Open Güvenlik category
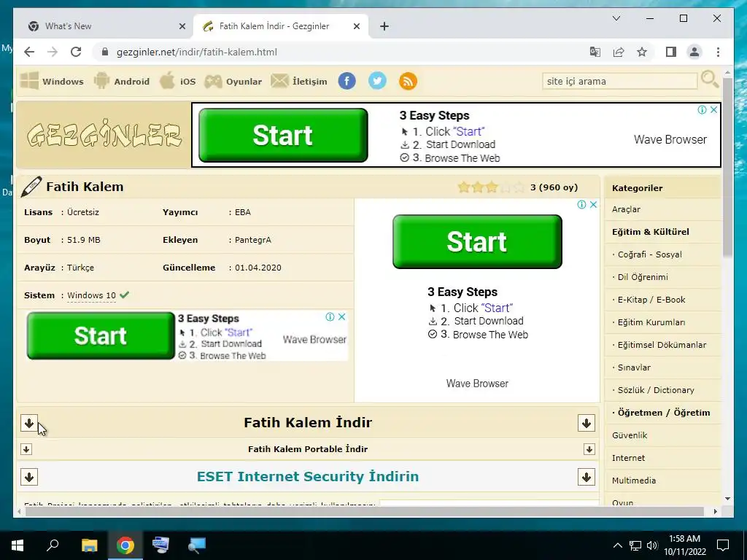747x560 pixels. (630, 435)
